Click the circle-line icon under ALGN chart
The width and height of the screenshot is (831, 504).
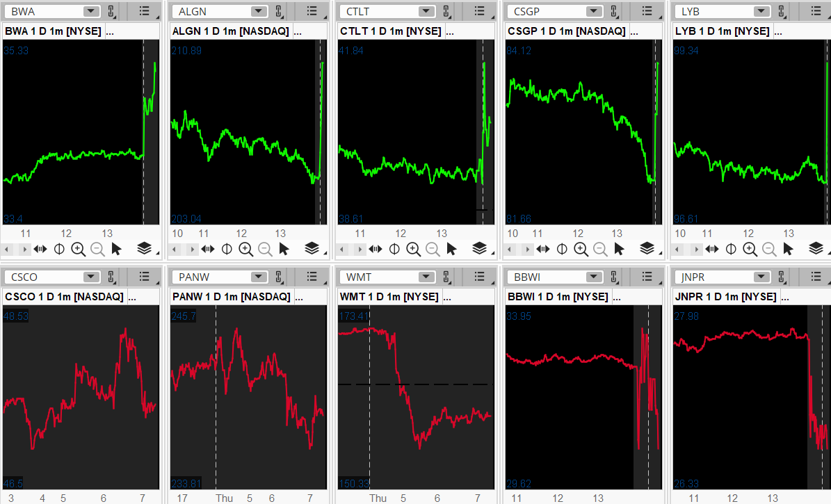tap(227, 249)
